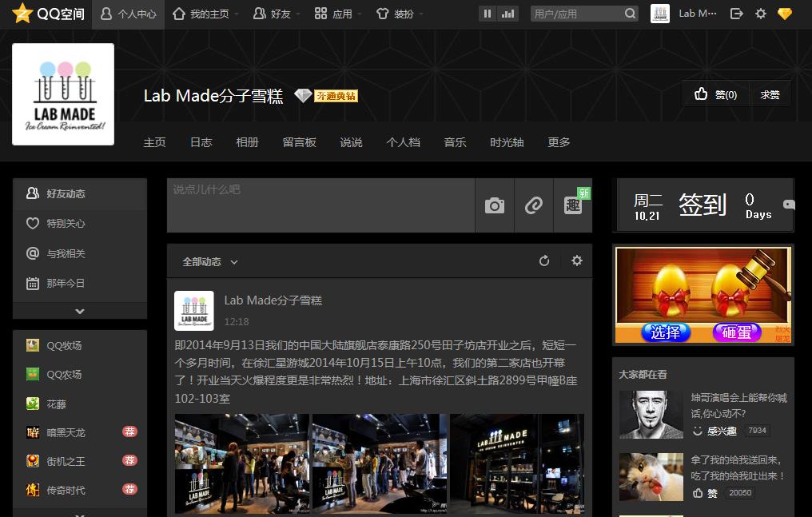Screen dimensions: 812x517
Task: Open first store crowd photo
Action: [x=242, y=463]
